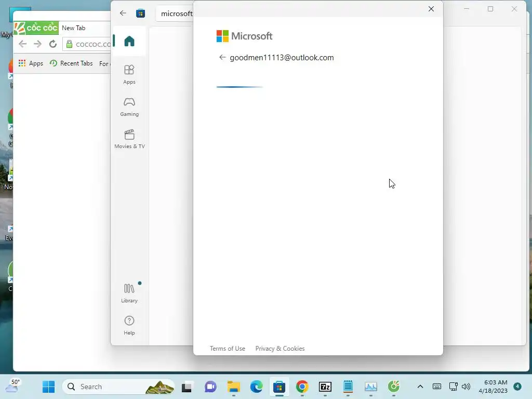
Task: Click the taskbar Search box
Action: tap(118, 387)
